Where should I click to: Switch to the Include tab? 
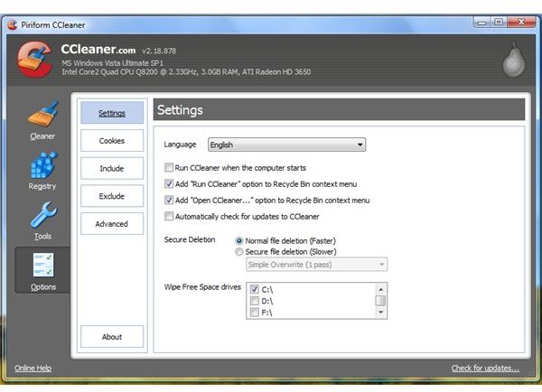click(x=112, y=168)
